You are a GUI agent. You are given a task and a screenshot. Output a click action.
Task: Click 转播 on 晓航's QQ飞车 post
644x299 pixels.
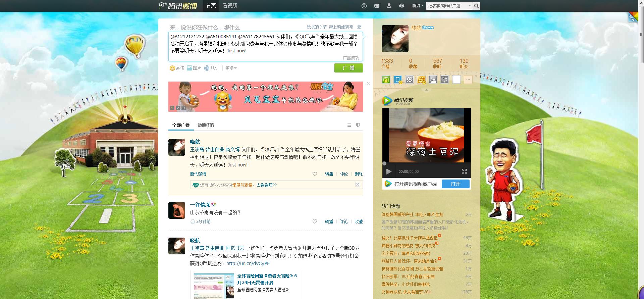point(329,174)
